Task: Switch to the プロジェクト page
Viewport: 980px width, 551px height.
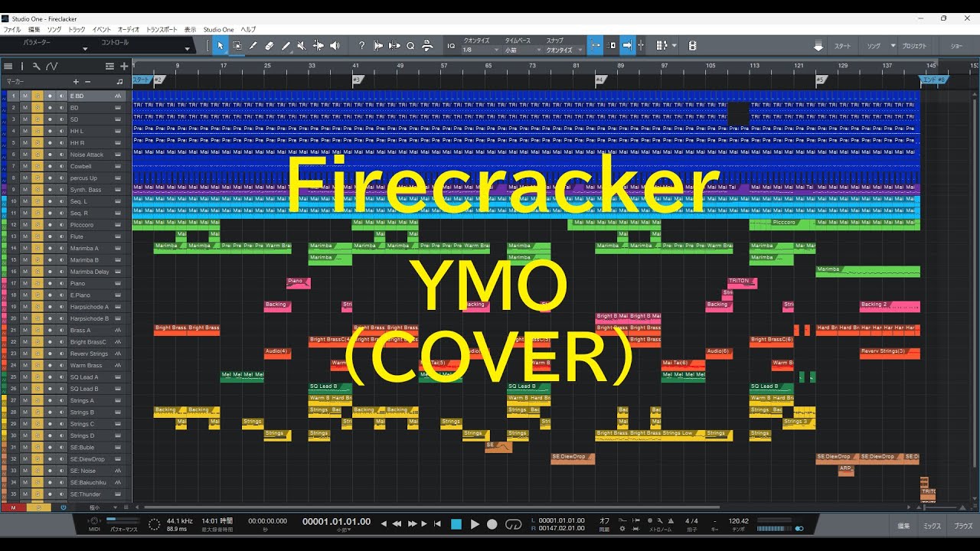Action: (x=914, y=46)
